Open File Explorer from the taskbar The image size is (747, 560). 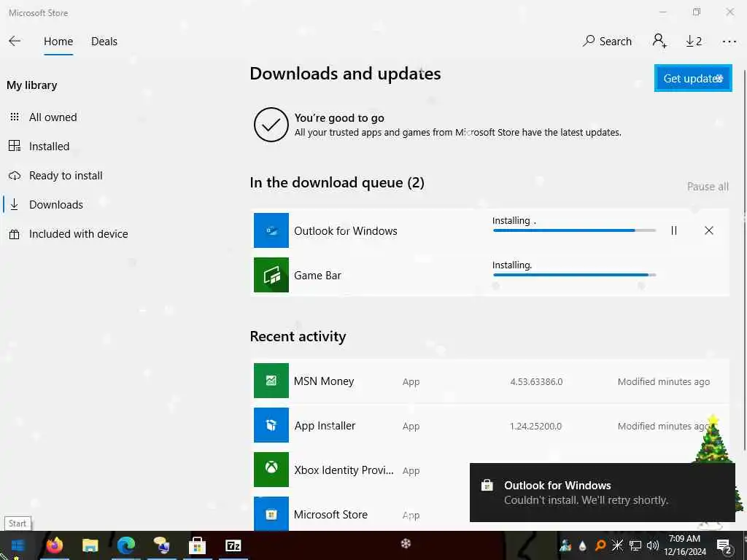pos(90,545)
